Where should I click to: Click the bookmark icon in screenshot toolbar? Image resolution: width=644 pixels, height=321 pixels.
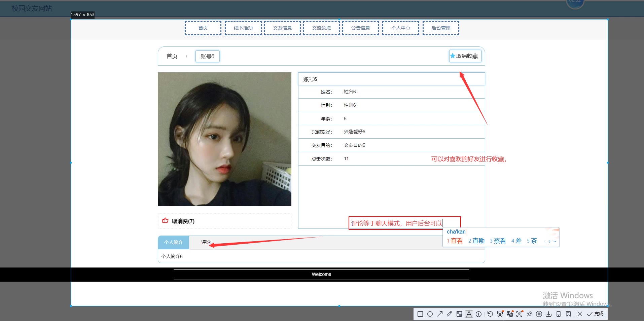[568, 314]
